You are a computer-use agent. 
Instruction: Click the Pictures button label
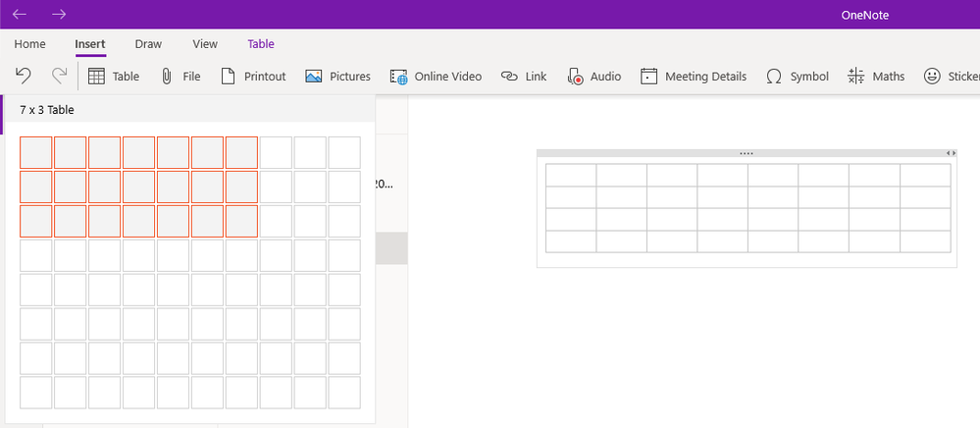pyautogui.click(x=350, y=77)
